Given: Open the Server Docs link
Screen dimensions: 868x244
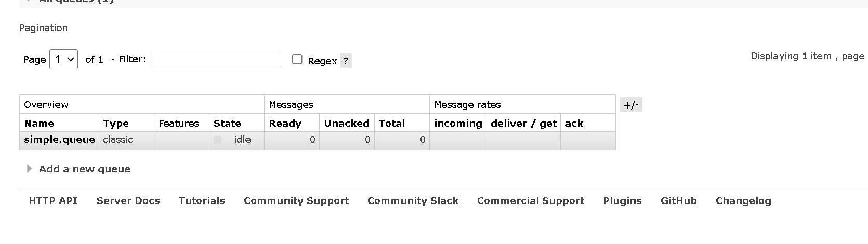Looking at the screenshot, I should pyautogui.click(x=128, y=201).
